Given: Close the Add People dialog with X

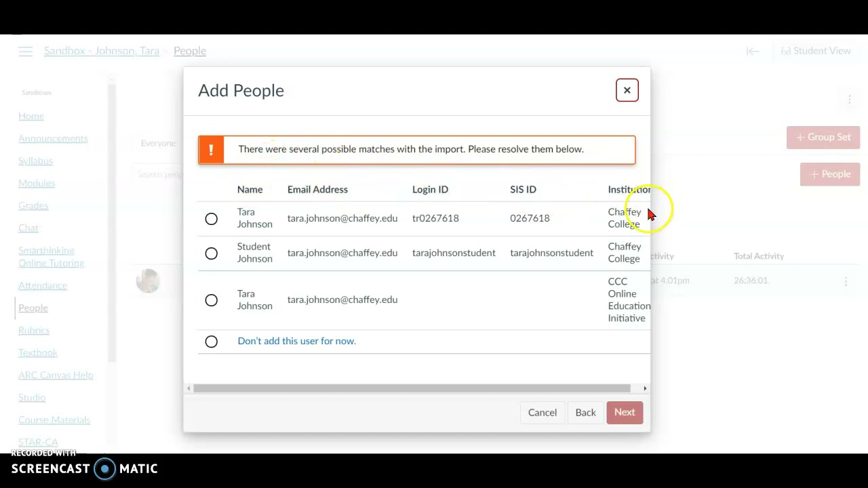Looking at the screenshot, I should tap(627, 90).
